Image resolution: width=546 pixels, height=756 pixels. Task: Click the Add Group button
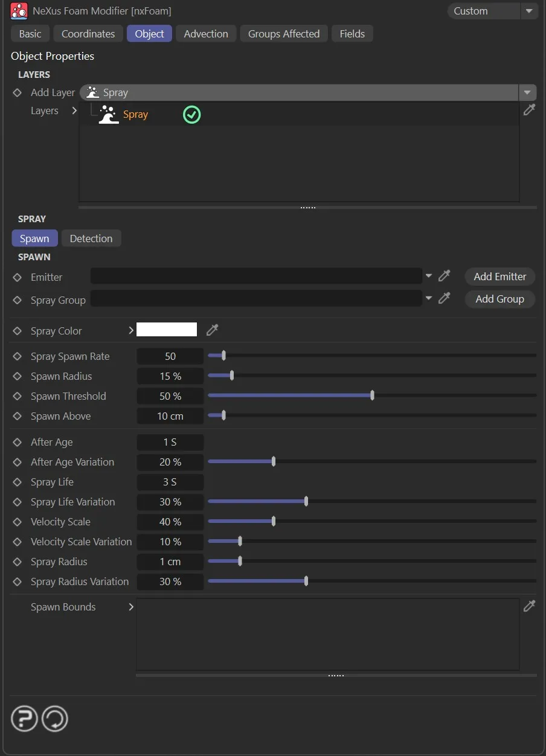(x=499, y=299)
